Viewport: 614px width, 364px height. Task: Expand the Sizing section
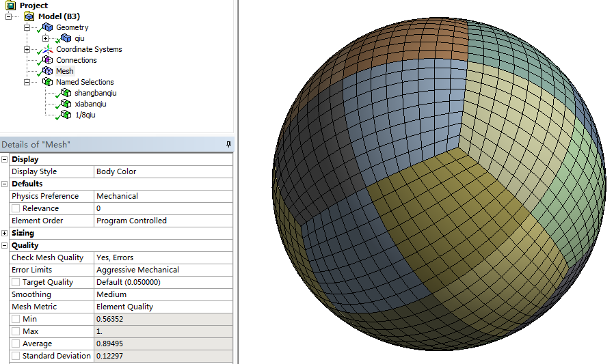click(5, 233)
